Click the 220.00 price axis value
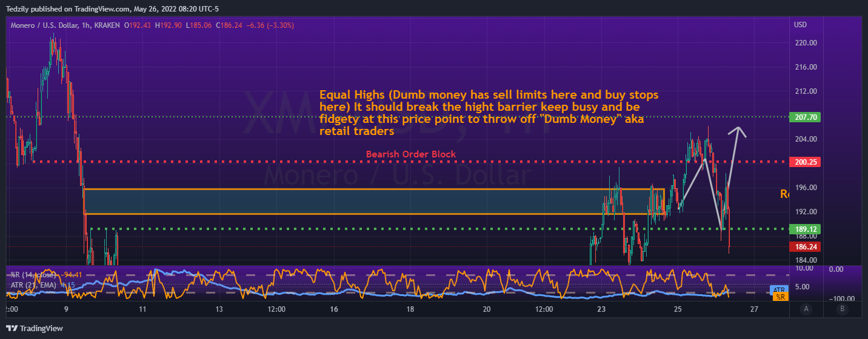This screenshot has height=339, width=868. point(805,43)
